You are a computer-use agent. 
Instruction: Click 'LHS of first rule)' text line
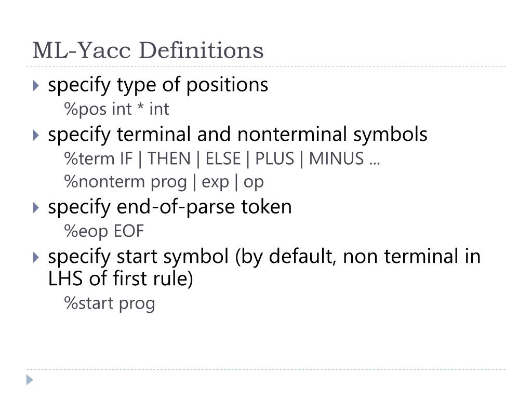pyautogui.click(x=121, y=279)
